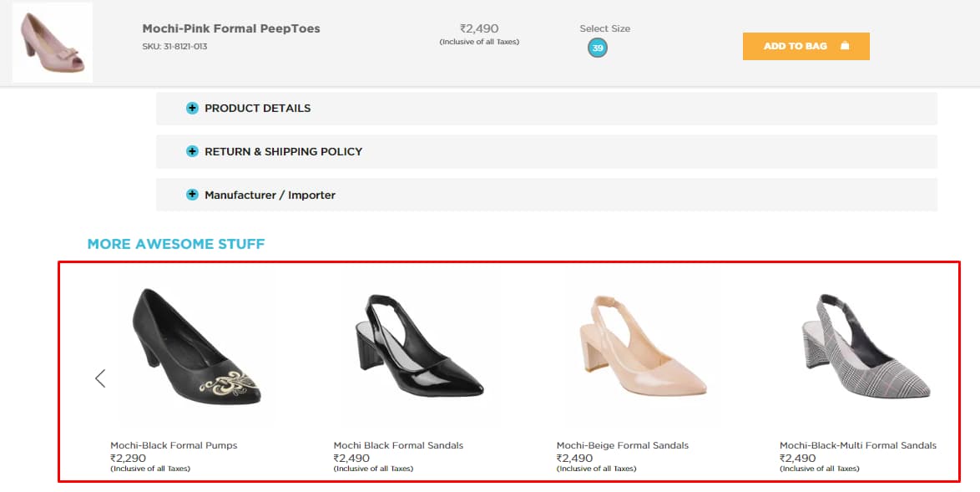View the grey plaid slingback sandal image
980x492 pixels.
point(866,348)
